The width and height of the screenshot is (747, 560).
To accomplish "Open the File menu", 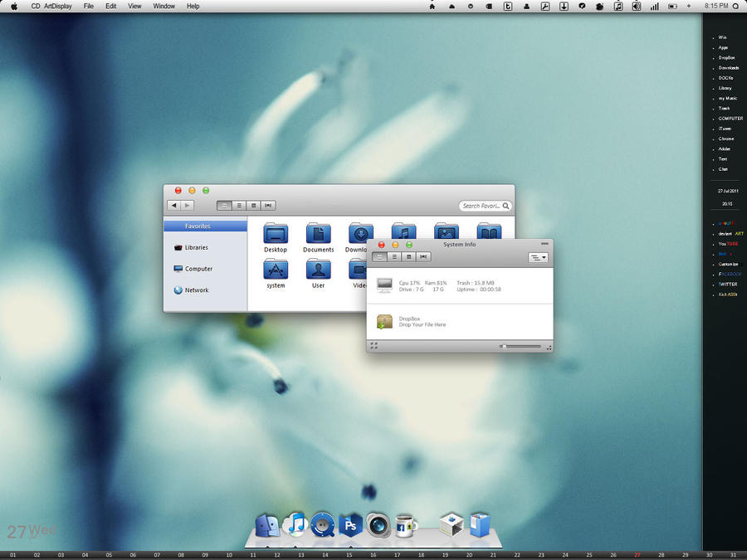I will (89, 6).
